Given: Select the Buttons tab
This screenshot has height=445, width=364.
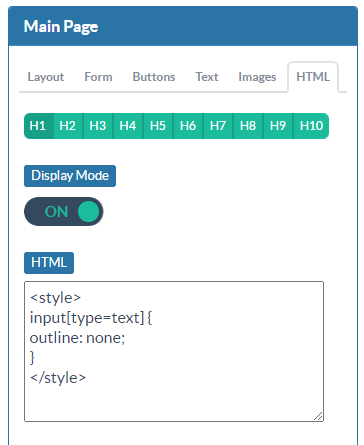Looking at the screenshot, I should (154, 77).
